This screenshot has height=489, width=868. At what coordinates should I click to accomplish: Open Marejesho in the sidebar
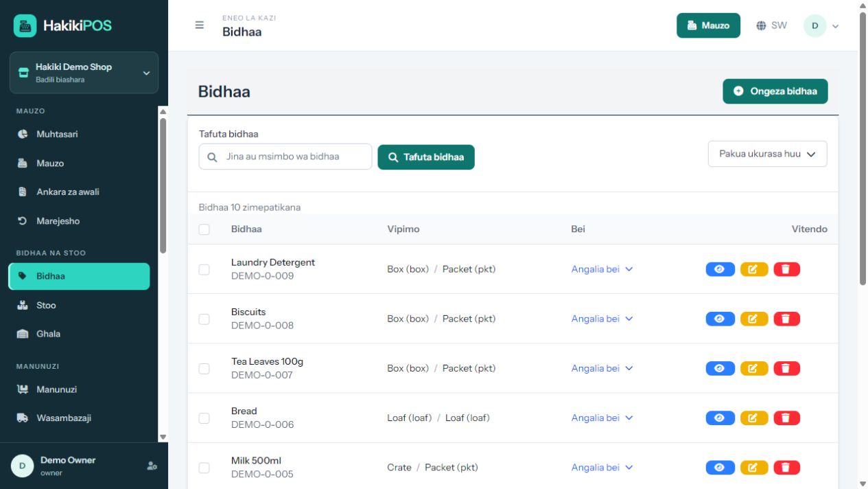point(79,221)
